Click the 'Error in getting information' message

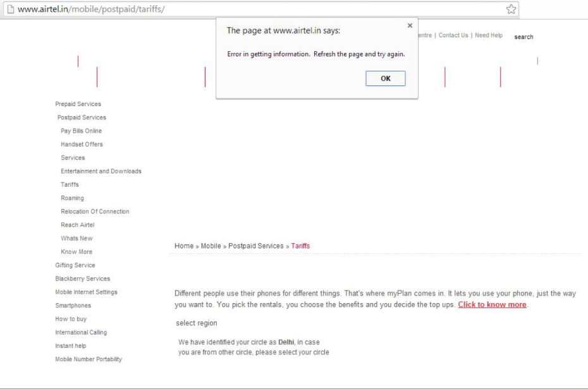(x=315, y=54)
